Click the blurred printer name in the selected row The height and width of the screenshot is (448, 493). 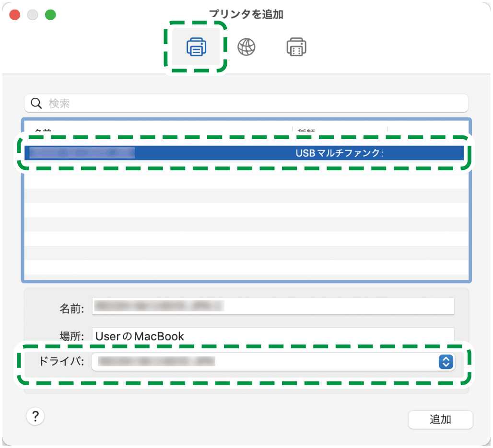point(82,153)
